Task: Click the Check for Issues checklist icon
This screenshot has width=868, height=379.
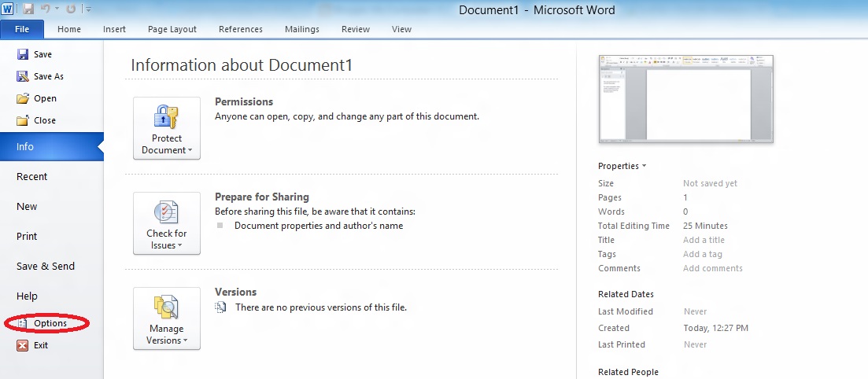Action: click(166, 212)
